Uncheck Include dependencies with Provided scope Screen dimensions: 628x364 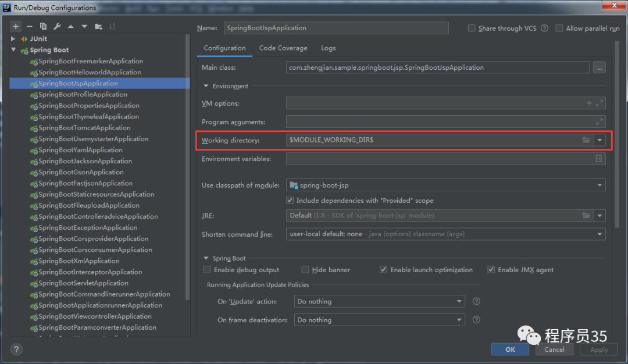(290, 200)
